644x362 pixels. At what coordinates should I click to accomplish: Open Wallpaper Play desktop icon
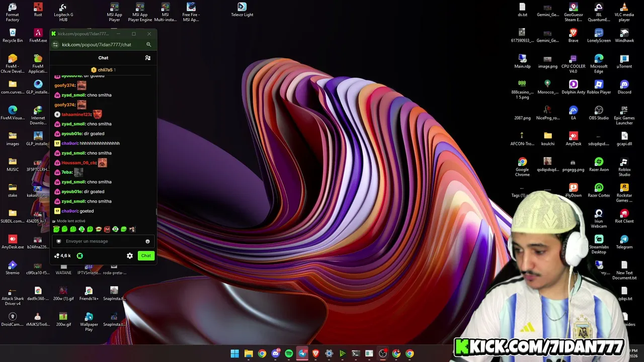coord(89,322)
